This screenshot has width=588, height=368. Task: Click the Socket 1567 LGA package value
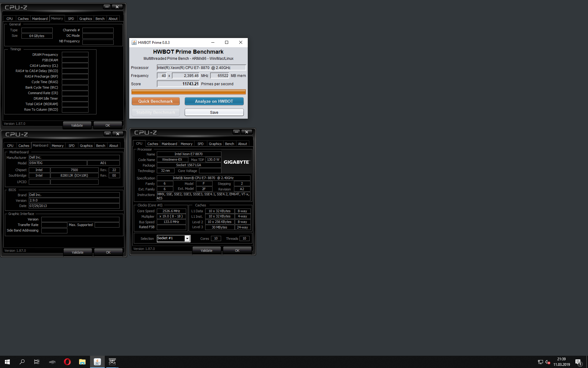click(189, 165)
